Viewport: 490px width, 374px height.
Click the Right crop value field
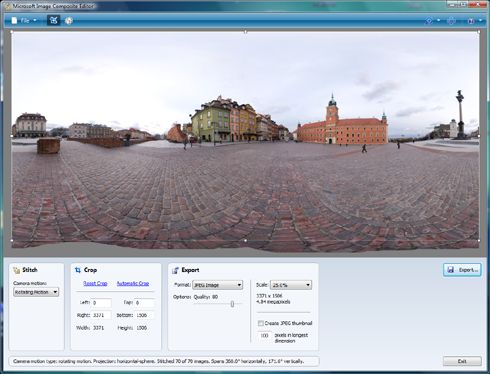[101, 315]
